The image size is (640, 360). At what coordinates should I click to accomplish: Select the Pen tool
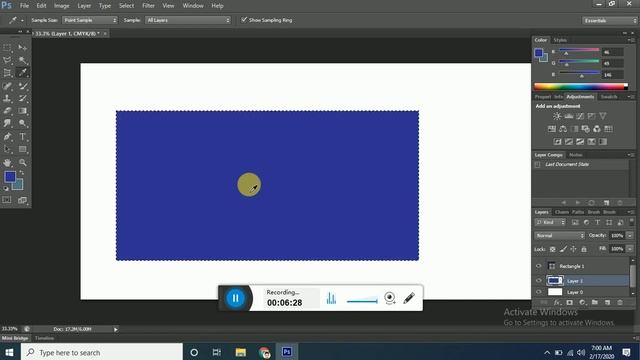tap(7, 137)
